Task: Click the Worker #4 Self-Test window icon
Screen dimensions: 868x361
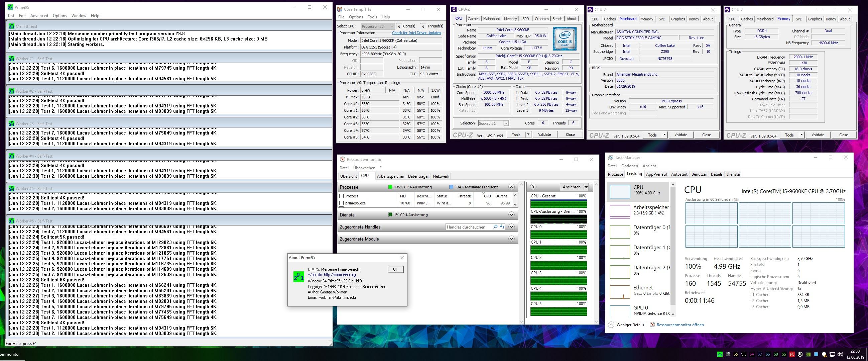Action: [x=12, y=156]
